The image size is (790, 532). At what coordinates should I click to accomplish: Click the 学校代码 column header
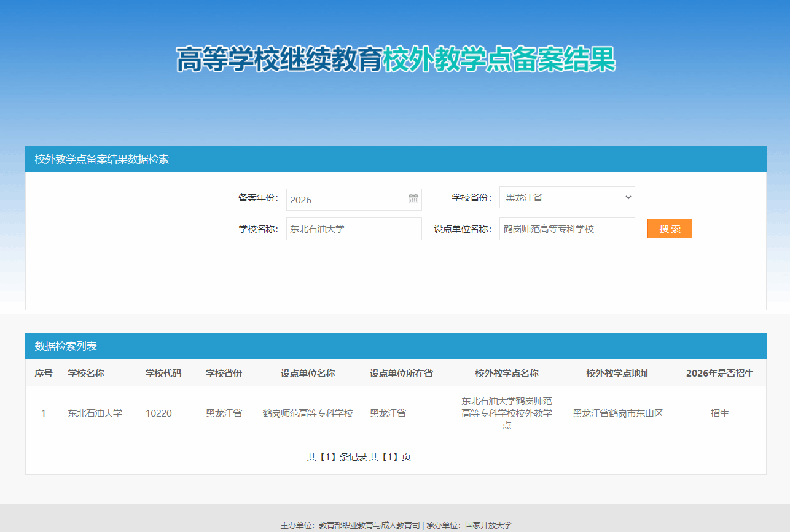[163, 374]
